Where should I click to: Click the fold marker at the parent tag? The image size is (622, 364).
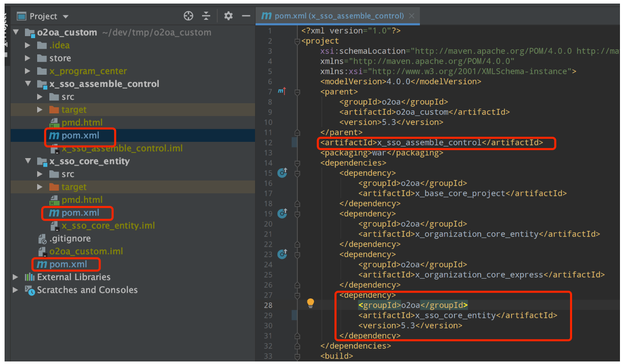[297, 92]
